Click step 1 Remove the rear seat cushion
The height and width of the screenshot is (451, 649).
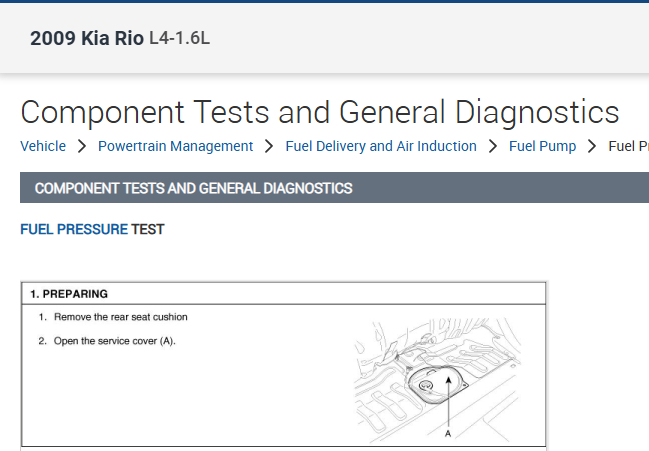coord(120,317)
